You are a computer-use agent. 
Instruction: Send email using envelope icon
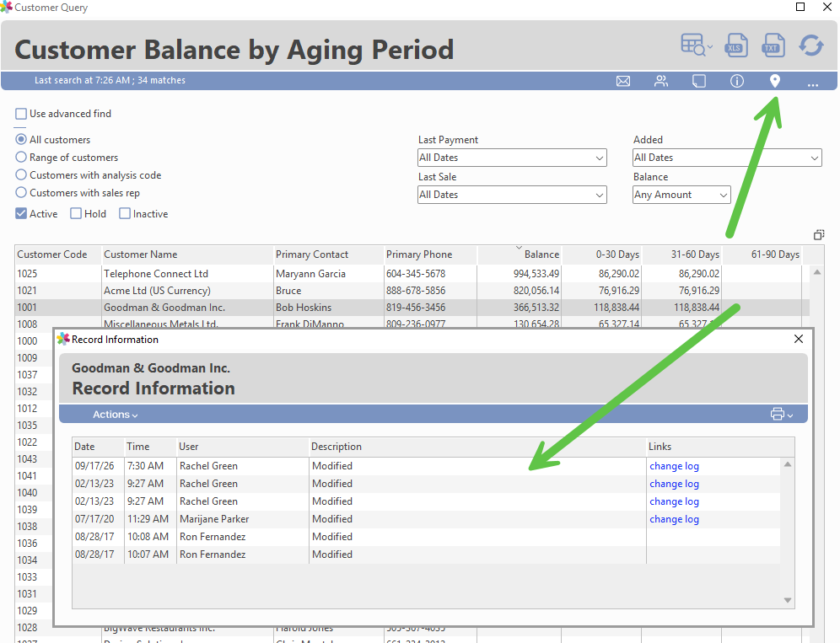point(623,81)
